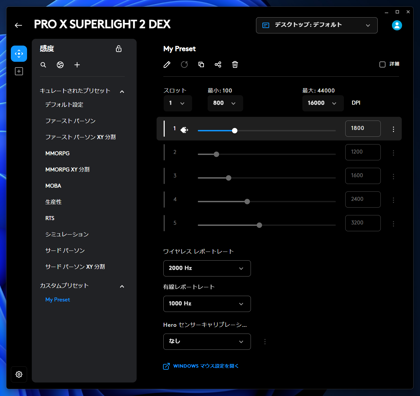Open more options for DPI level 1800

(x=393, y=129)
